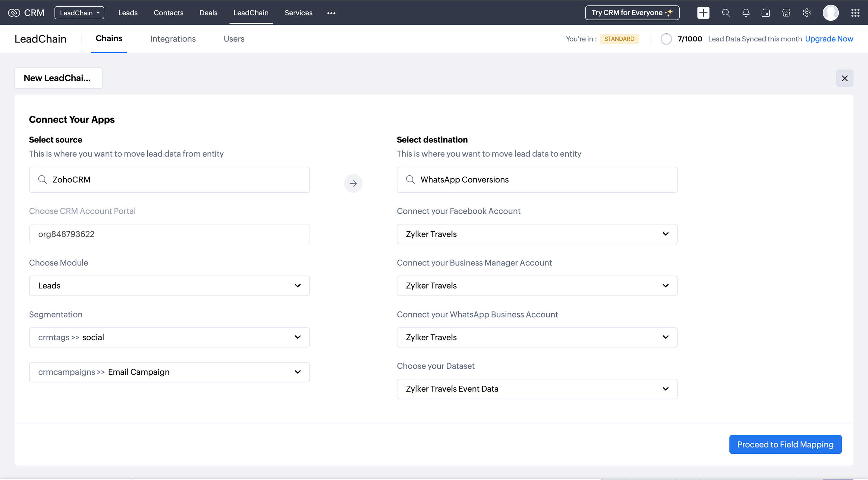Viewport: 868px width, 480px height.
Task: Open the settings gear icon
Action: point(806,13)
